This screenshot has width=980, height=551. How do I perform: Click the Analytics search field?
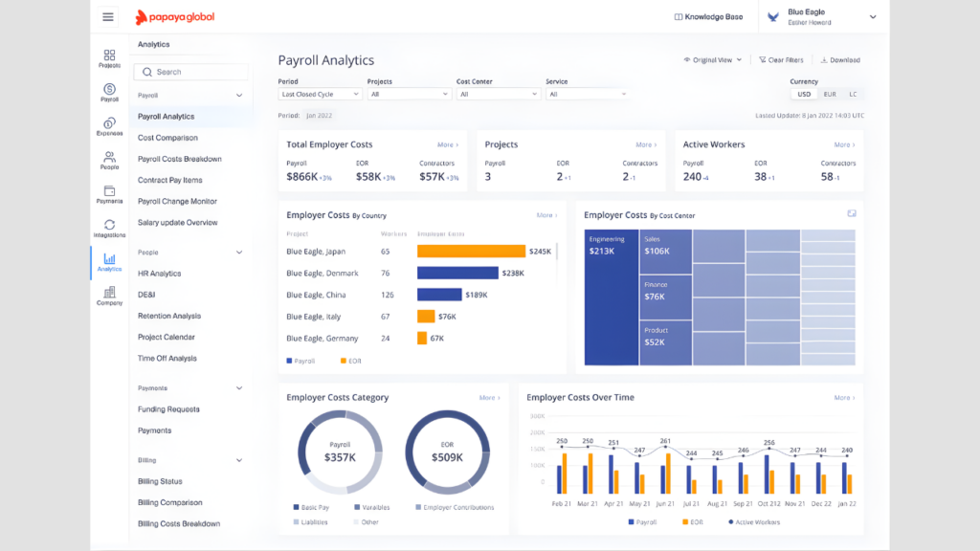pos(190,72)
